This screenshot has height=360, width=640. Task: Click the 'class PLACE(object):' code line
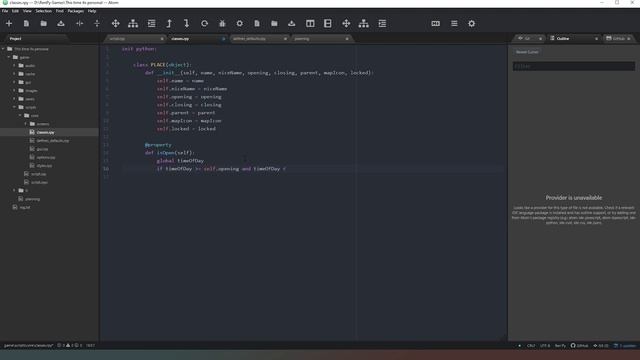162,64
